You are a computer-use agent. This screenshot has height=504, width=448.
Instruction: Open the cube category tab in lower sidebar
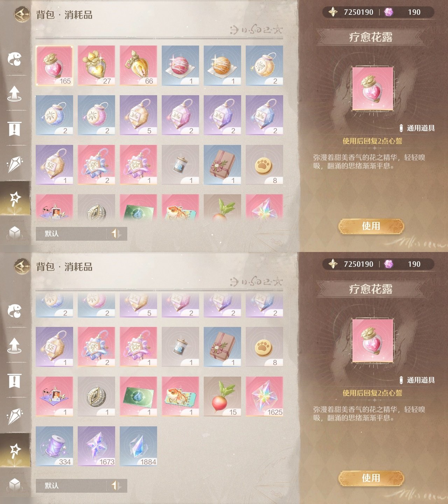click(15, 484)
